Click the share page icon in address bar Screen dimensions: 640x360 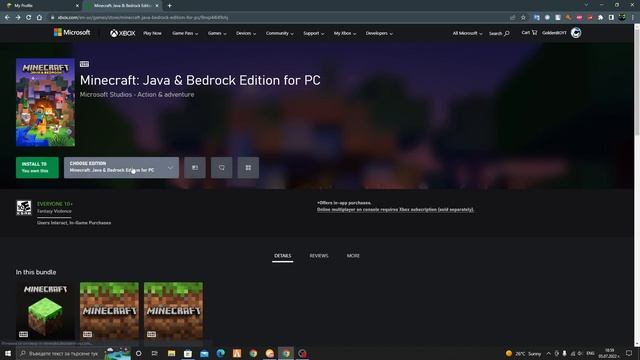(x=513, y=18)
